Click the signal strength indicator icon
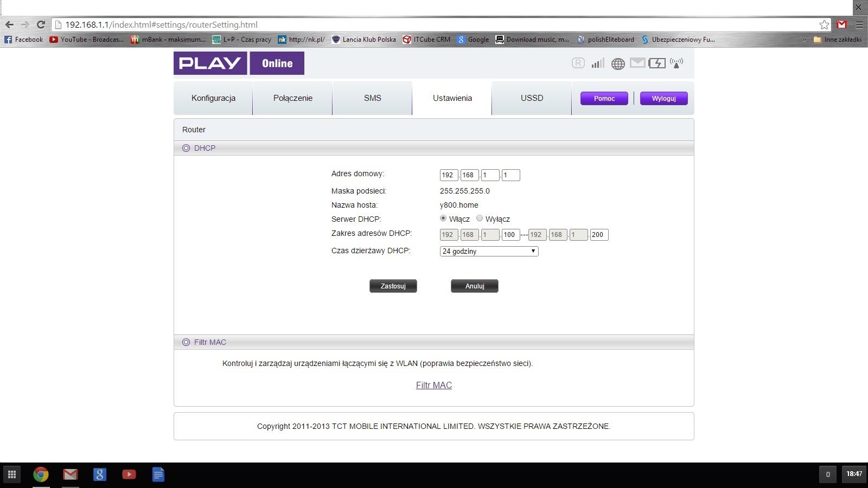The image size is (868, 488). [x=597, y=63]
